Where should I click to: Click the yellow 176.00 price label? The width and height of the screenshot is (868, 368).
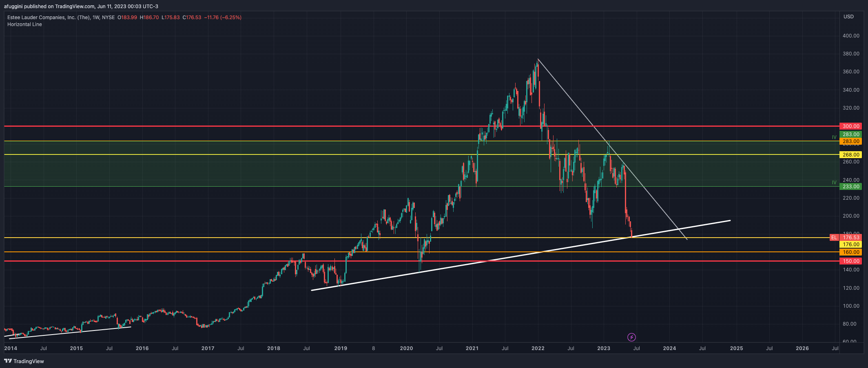point(851,245)
